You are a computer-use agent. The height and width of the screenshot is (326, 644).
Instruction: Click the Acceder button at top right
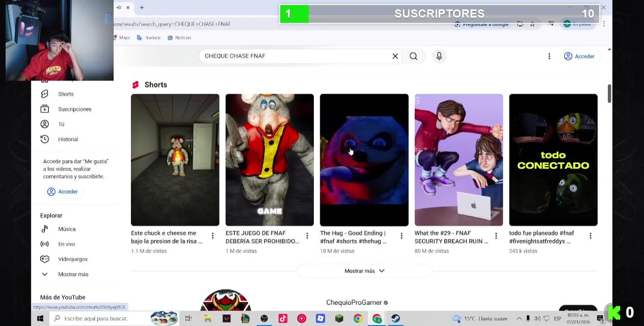(x=579, y=56)
